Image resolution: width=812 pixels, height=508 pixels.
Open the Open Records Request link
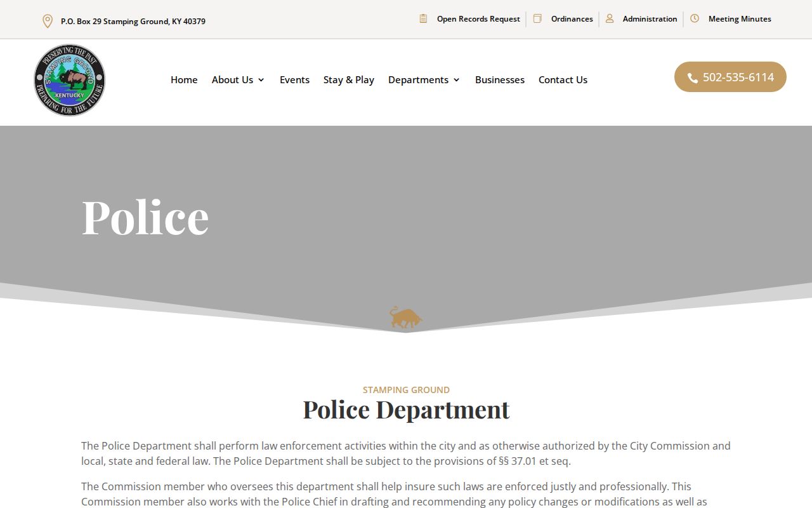coord(478,19)
